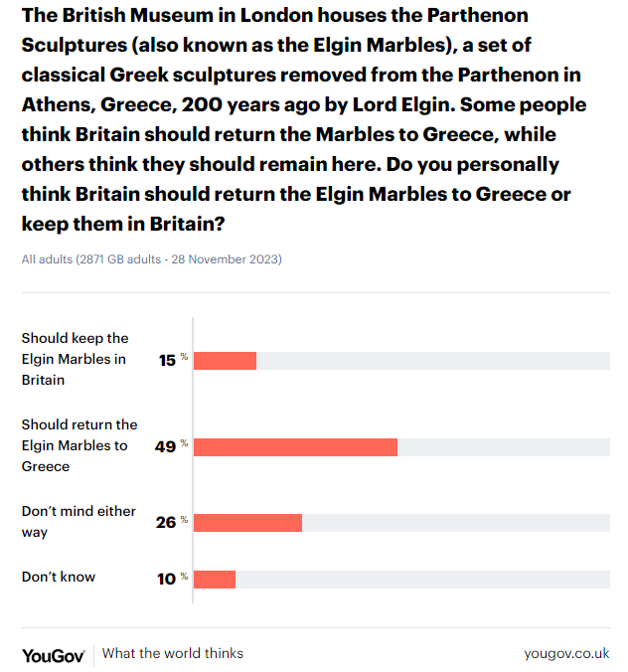Image resolution: width=628 pixels, height=672 pixels.
Task: Select the 'All adults' sample details line
Action: [x=152, y=260]
